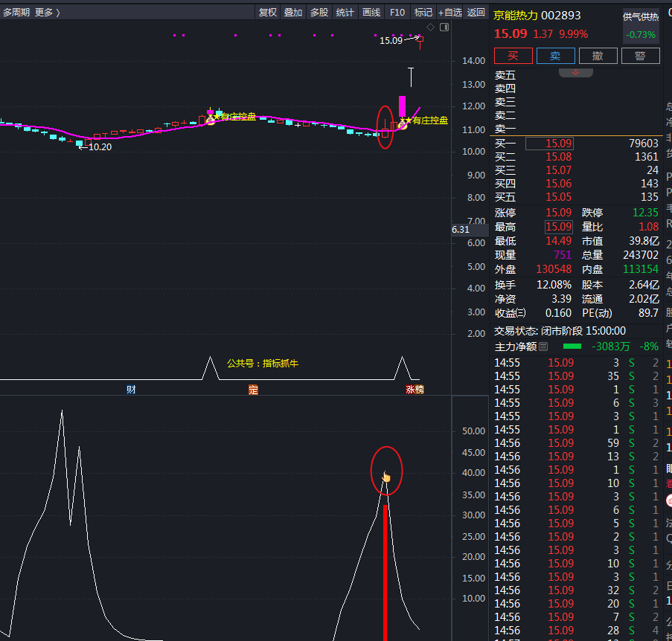
Task: Click the blue 卖 sell button
Action: (x=555, y=56)
